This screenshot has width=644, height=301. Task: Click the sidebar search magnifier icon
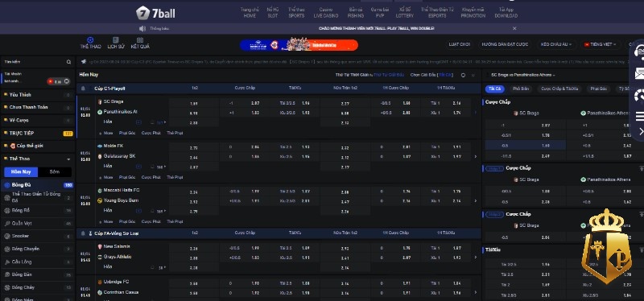coord(68,62)
